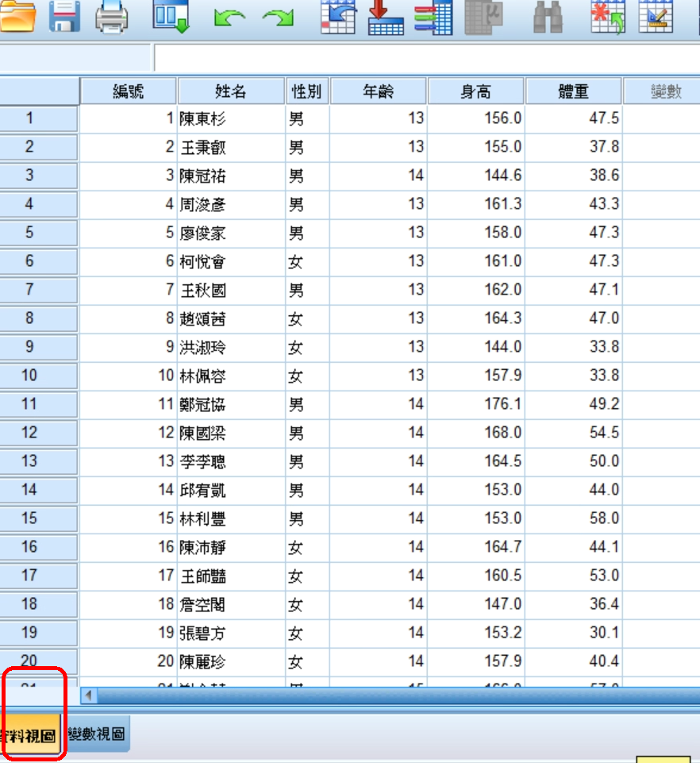The image size is (700, 763).
Task: Click the Redo arrow icon
Action: click(278, 17)
